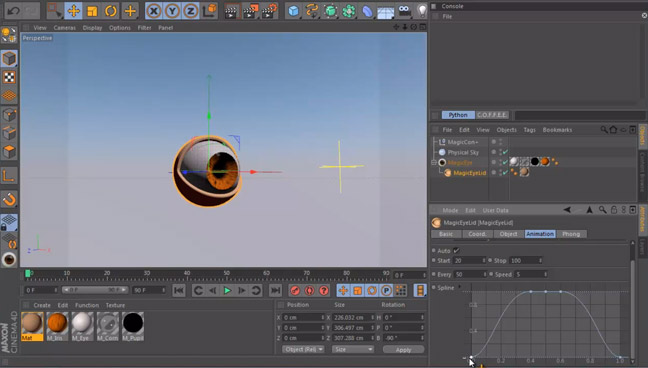Collapse MagicEye hierarchy expander

[434, 162]
